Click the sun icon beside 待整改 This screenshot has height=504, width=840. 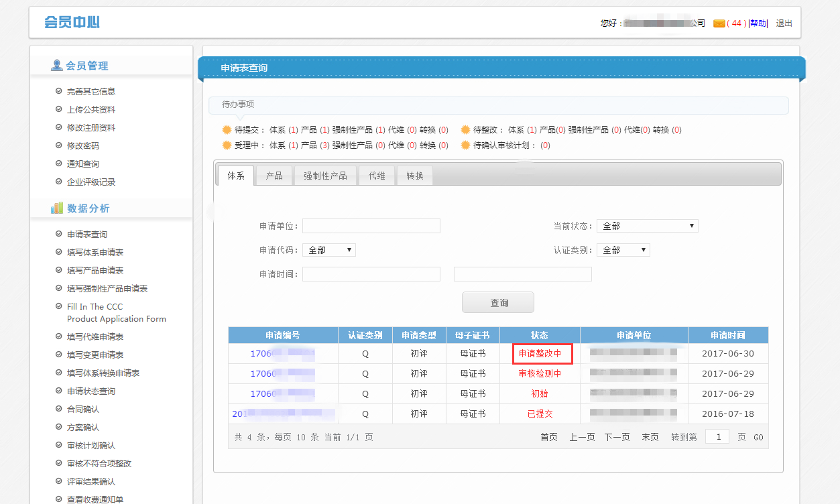pos(466,130)
